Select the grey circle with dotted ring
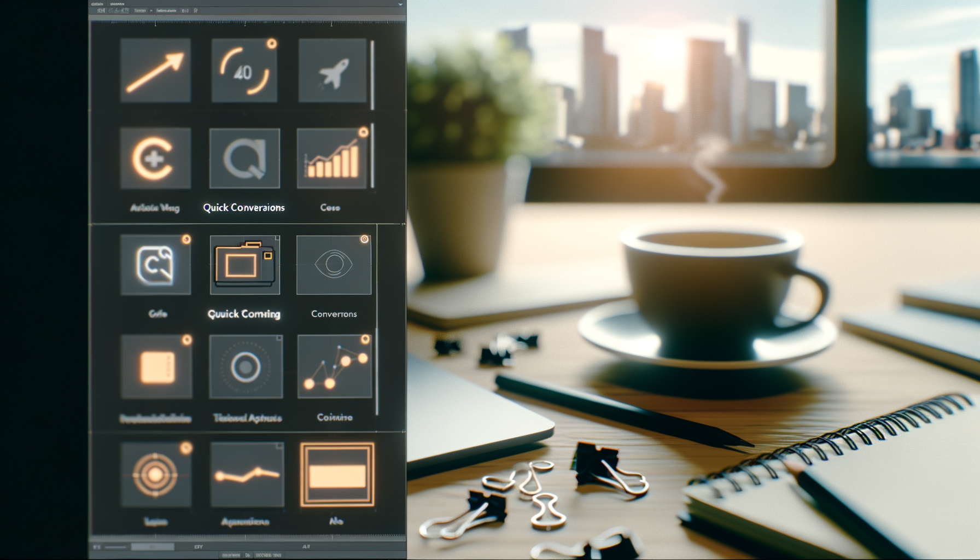Viewport: 980px width, 560px height. [x=246, y=366]
